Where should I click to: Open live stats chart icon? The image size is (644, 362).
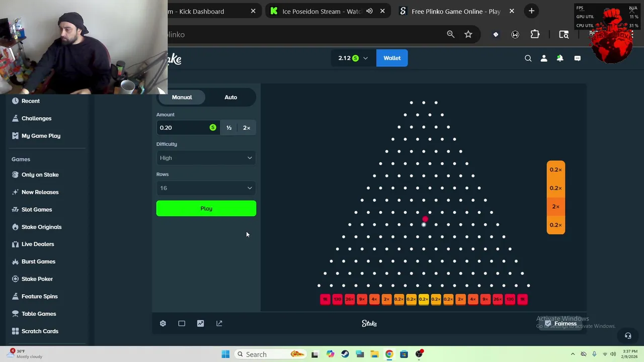200,323
